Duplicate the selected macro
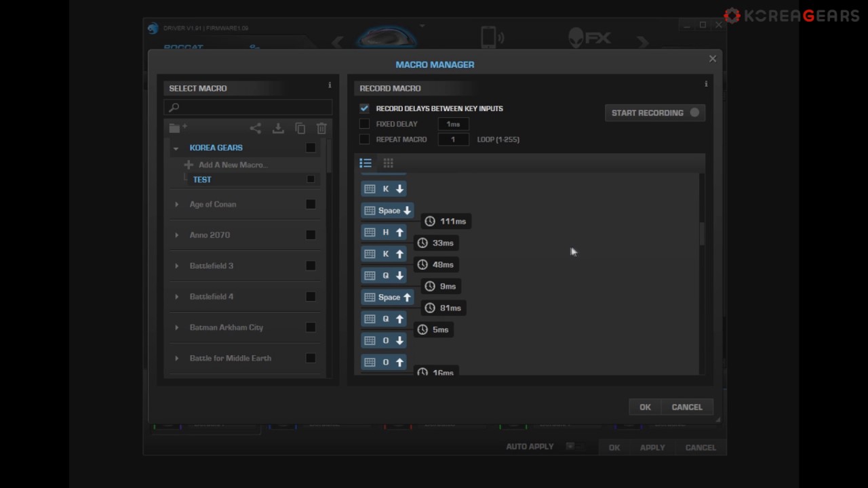This screenshot has width=868, height=488. [x=300, y=128]
